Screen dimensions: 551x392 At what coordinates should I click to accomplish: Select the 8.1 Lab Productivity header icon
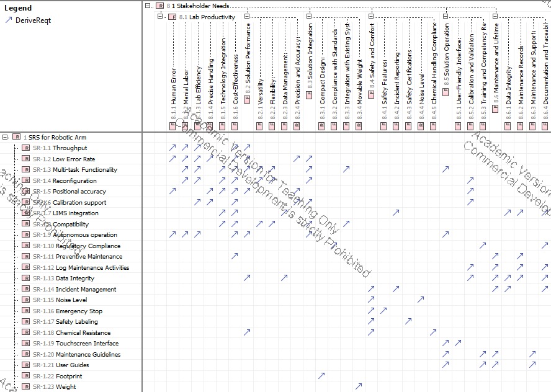(172, 17)
